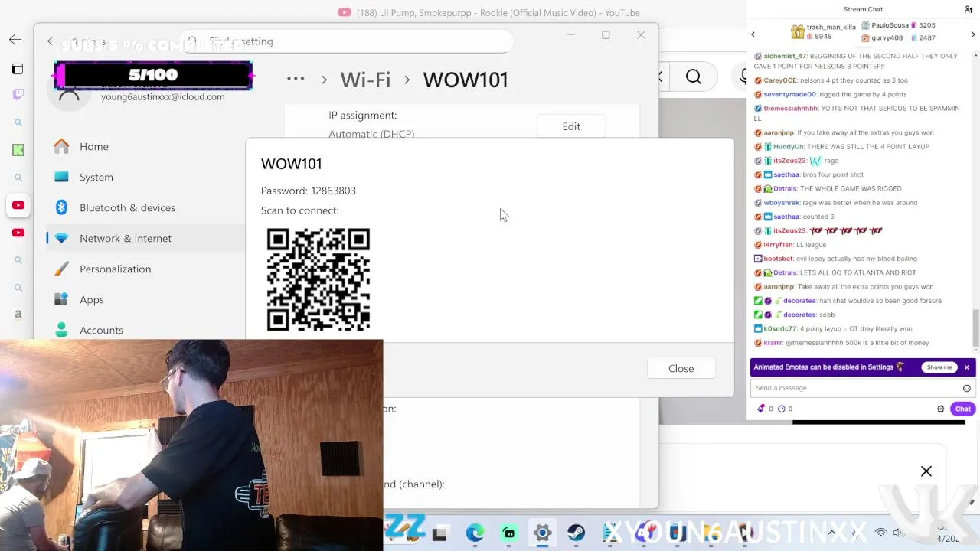Open Microsoft Edge from taskbar
This screenshot has height=551, width=980.
coord(475,533)
